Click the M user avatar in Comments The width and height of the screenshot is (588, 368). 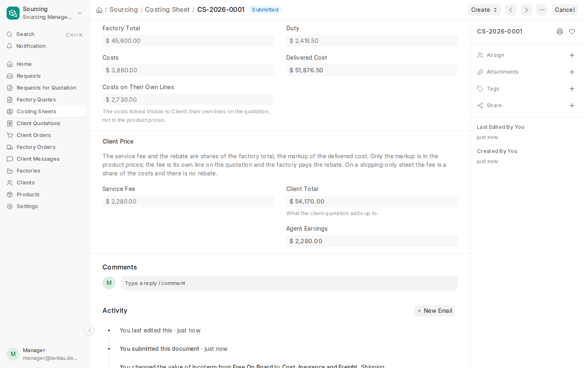(x=109, y=283)
